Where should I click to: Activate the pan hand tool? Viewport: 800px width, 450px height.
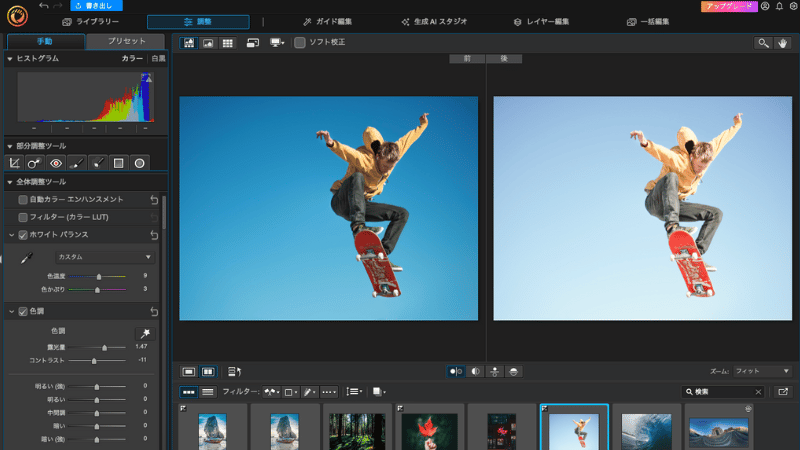[783, 43]
